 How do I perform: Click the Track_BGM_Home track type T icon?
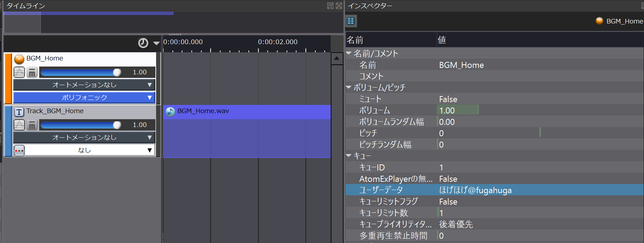point(19,112)
